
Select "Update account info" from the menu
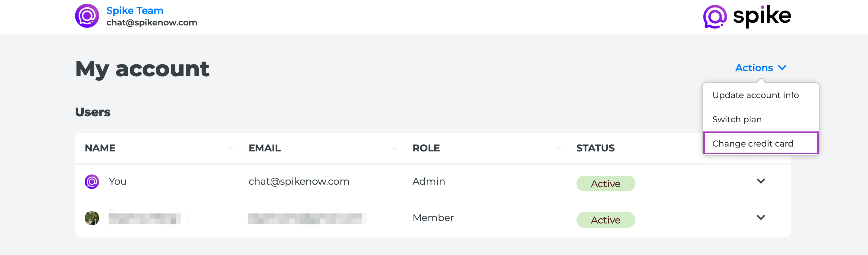(755, 95)
